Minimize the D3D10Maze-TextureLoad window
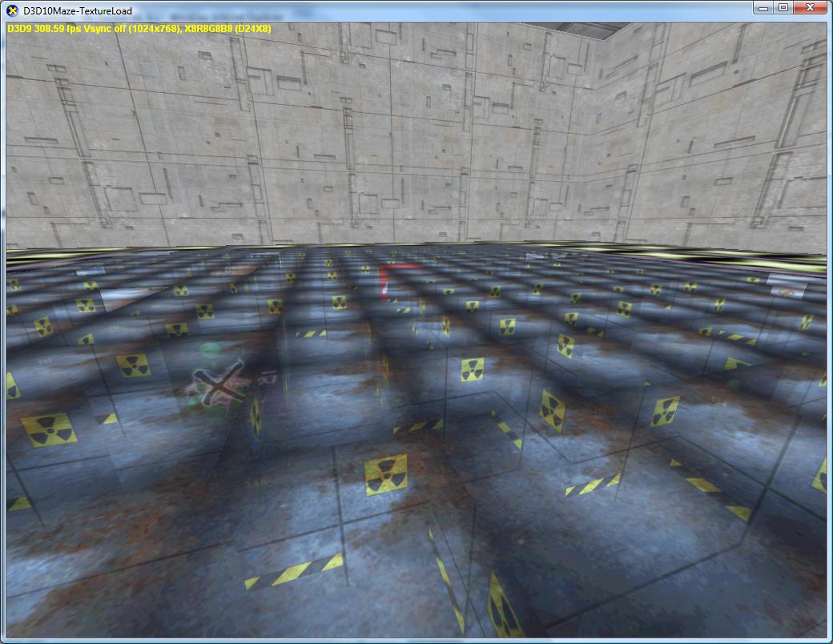833x644 pixels. pos(763,7)
